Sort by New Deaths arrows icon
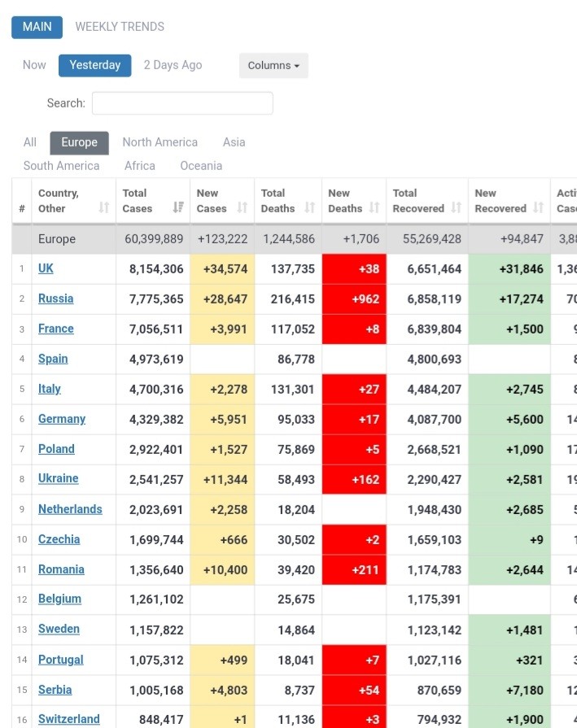This screenshot has height=728, width=577. (x=374, y=208)
